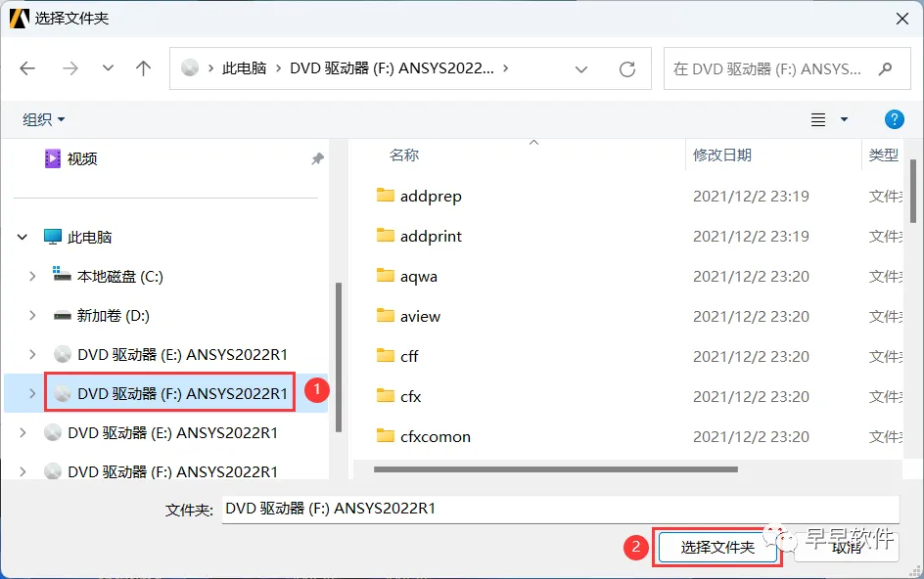Expand bottom DVD 驱动器 (F:) node
924x579 pixels.
(x=23, y=471)
